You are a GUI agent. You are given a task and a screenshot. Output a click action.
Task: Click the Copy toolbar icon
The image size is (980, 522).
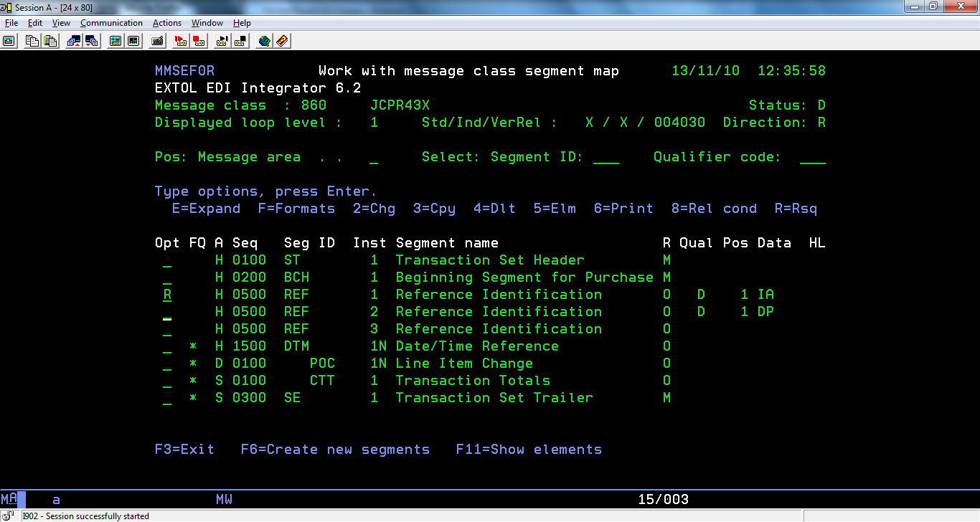click(32, 41)
